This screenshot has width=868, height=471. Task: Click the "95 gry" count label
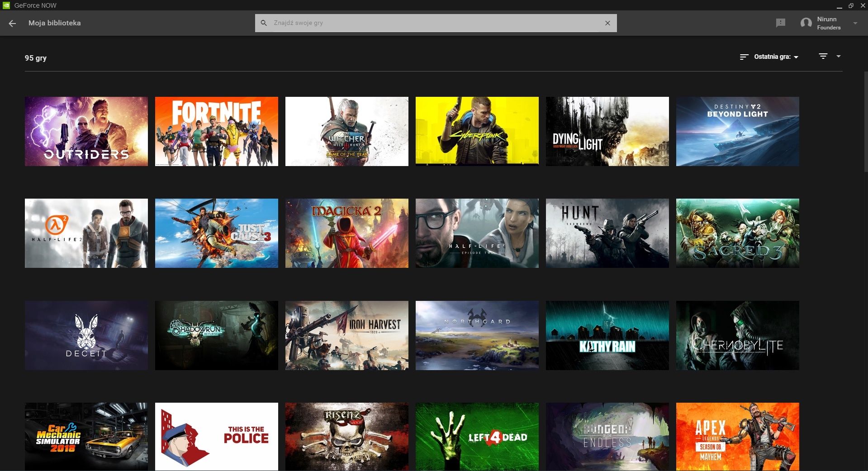point(36,58)
